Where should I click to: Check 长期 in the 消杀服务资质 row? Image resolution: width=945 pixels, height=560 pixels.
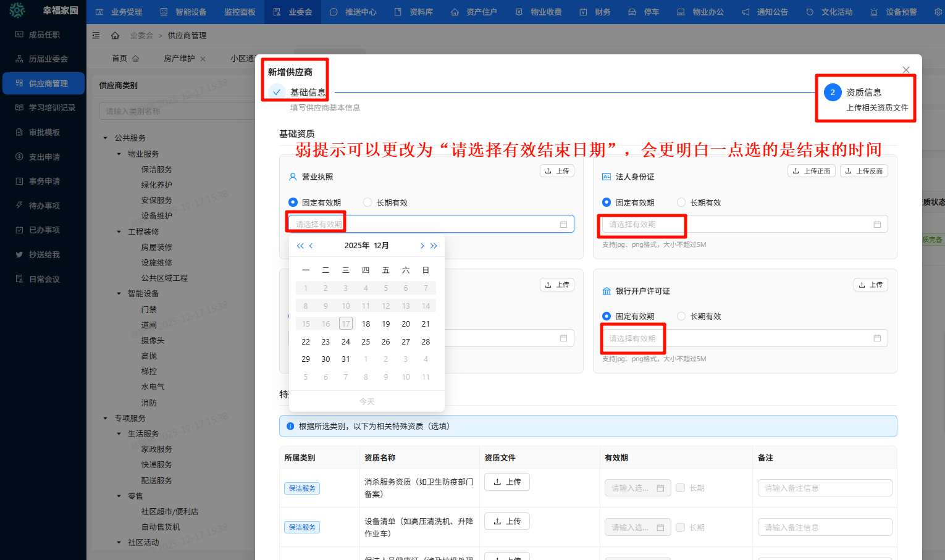681,488
